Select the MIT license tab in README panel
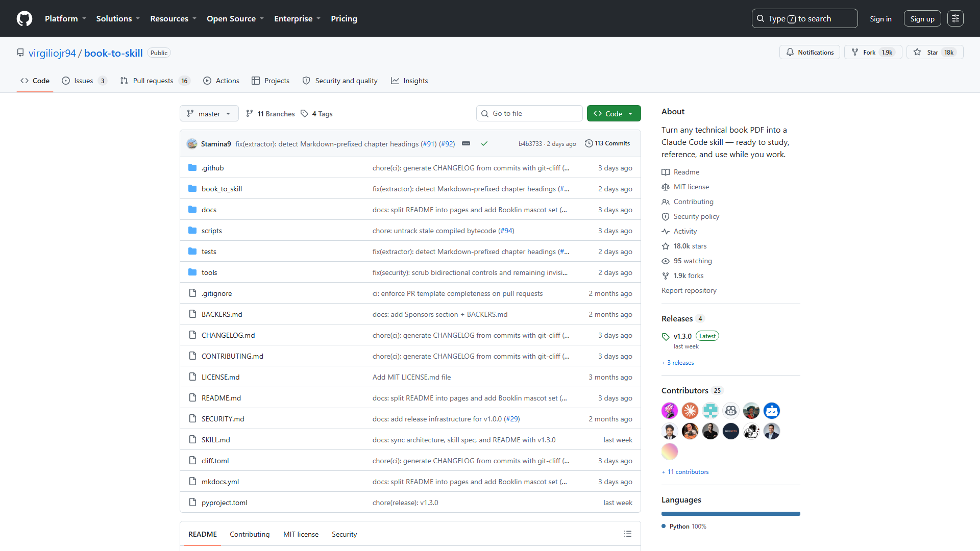 (x=301, y=534)
